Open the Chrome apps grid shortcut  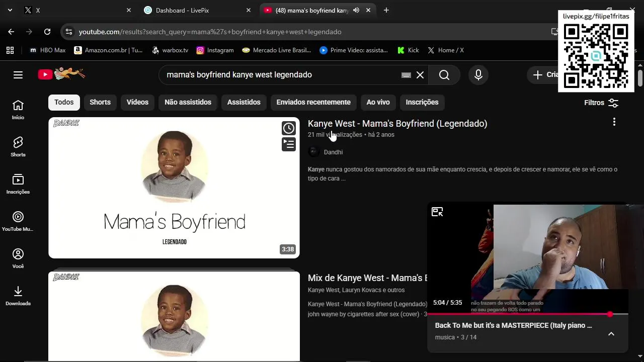(10, 50)
